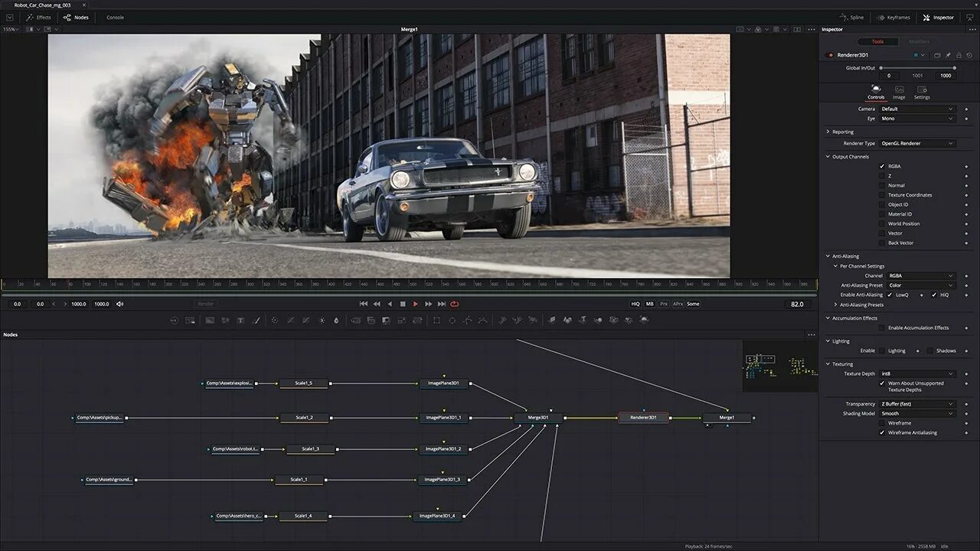Add a Paint brush tool from the toolbar
The image size is (980, 551).
256,320
